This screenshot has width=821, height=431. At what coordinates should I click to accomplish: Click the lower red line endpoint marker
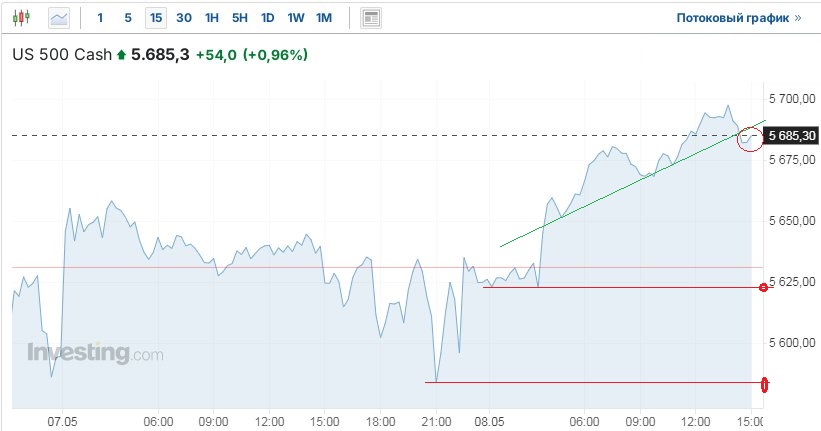[765, 383]
